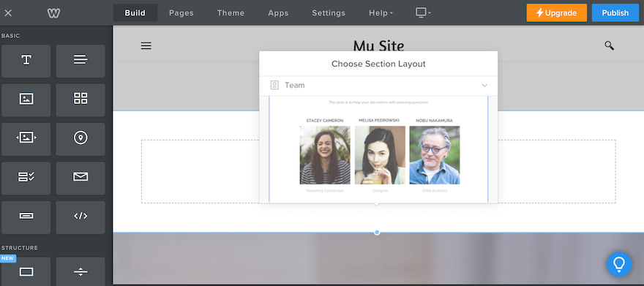Click the STACEY CAMERON name label
644x286 pixels.
pos(325,121)
